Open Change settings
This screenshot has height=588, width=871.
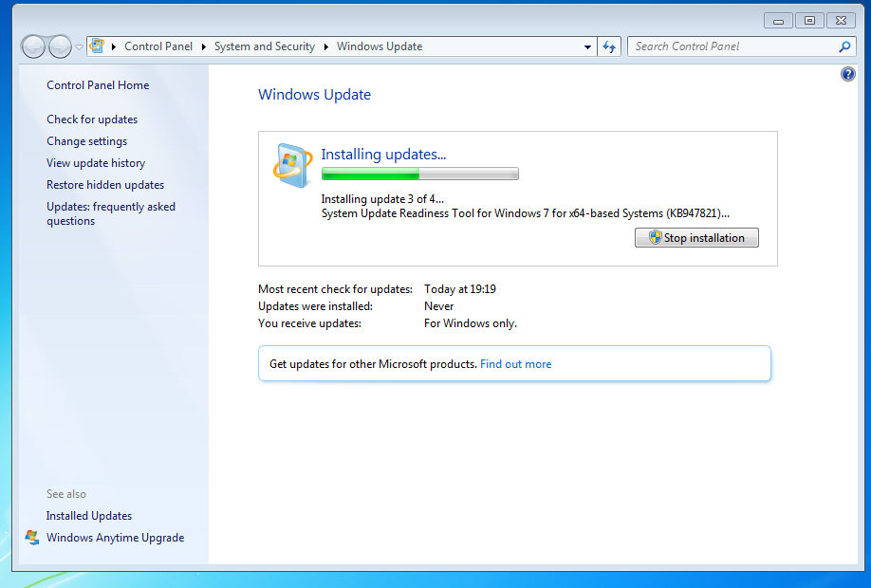point(86,141)
